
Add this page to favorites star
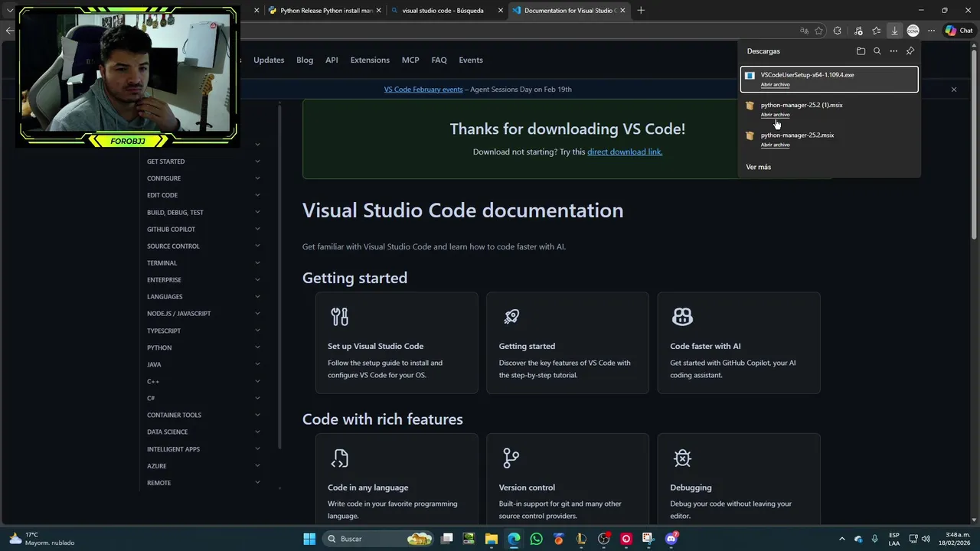pos(819,31)
